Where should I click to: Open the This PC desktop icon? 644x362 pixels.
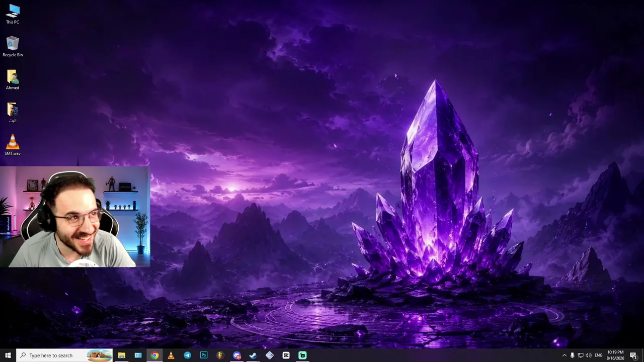point(13,14)
